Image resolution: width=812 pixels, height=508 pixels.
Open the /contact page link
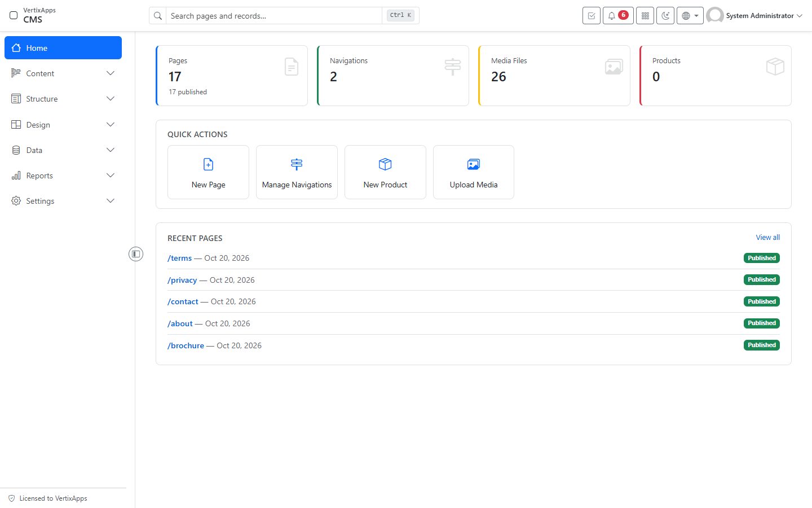pos(183,301)
